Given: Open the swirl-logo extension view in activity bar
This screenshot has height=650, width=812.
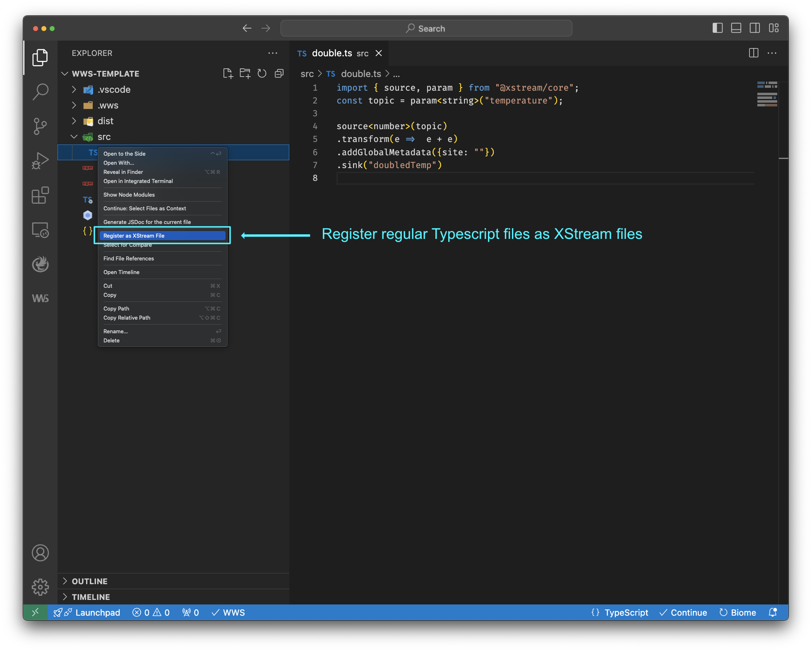Looking at the screenshot, I should 40,264.
